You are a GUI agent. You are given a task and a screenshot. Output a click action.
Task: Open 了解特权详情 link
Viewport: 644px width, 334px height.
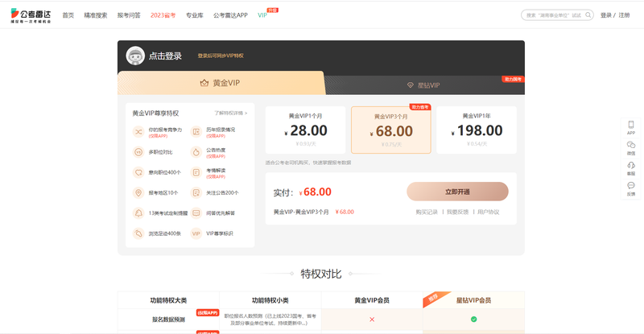(x=231, y=113)
